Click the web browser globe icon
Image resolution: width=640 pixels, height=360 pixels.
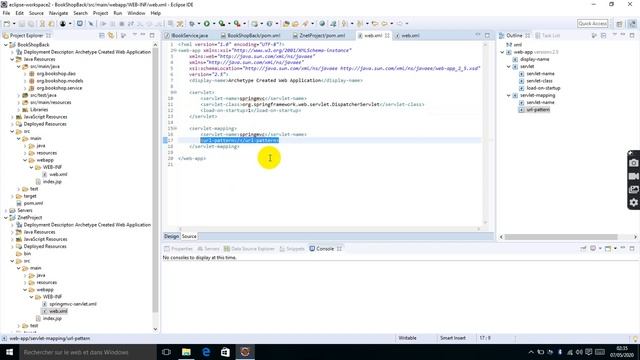(322, 24)
